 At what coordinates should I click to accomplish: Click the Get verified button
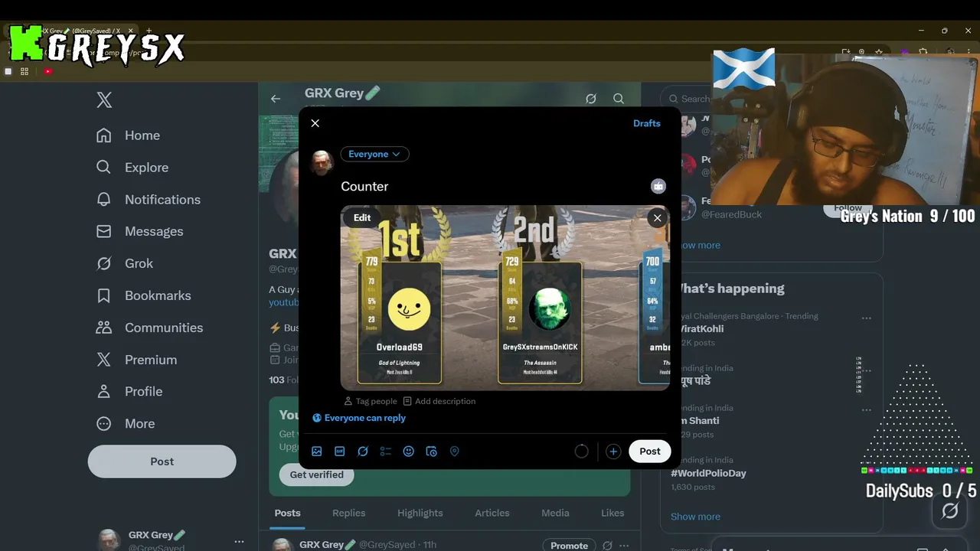click(316, 474)
